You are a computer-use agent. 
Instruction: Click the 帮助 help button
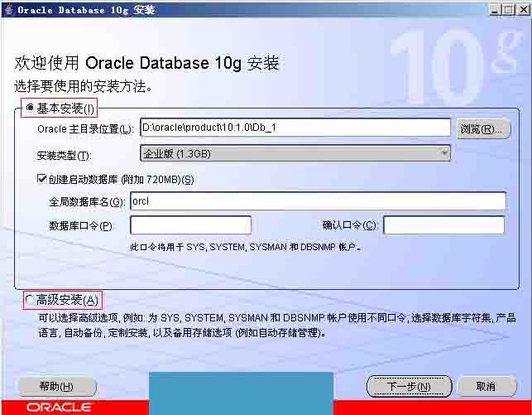[x=57, y=387]
